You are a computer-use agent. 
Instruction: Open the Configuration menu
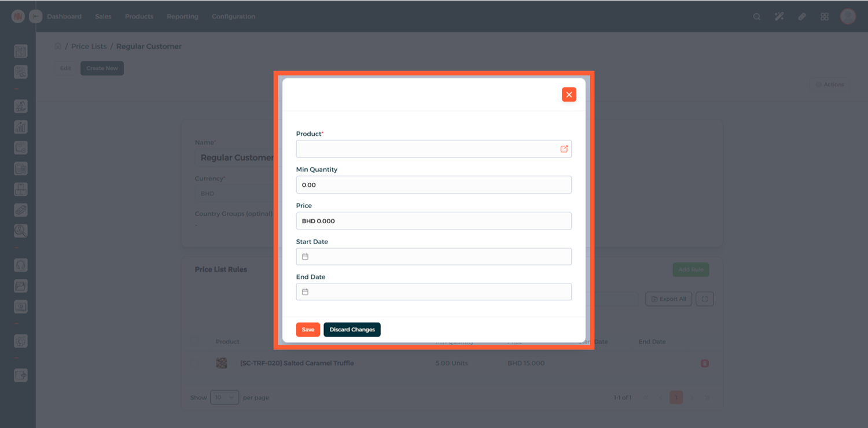point(233,17)
